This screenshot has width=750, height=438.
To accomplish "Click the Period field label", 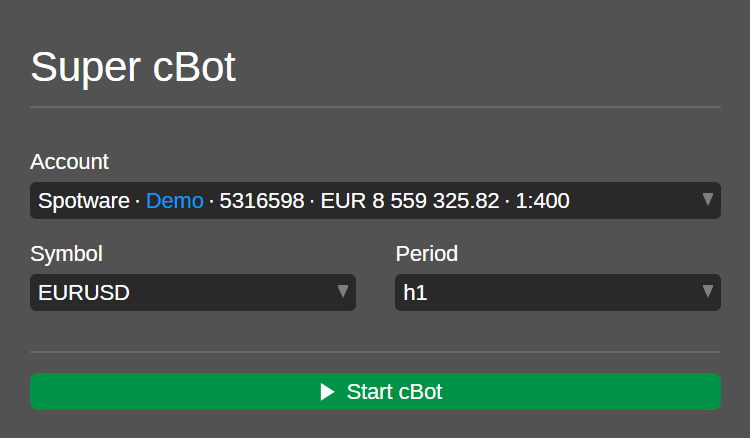I will pyautogui.click(x=427, y=253).
